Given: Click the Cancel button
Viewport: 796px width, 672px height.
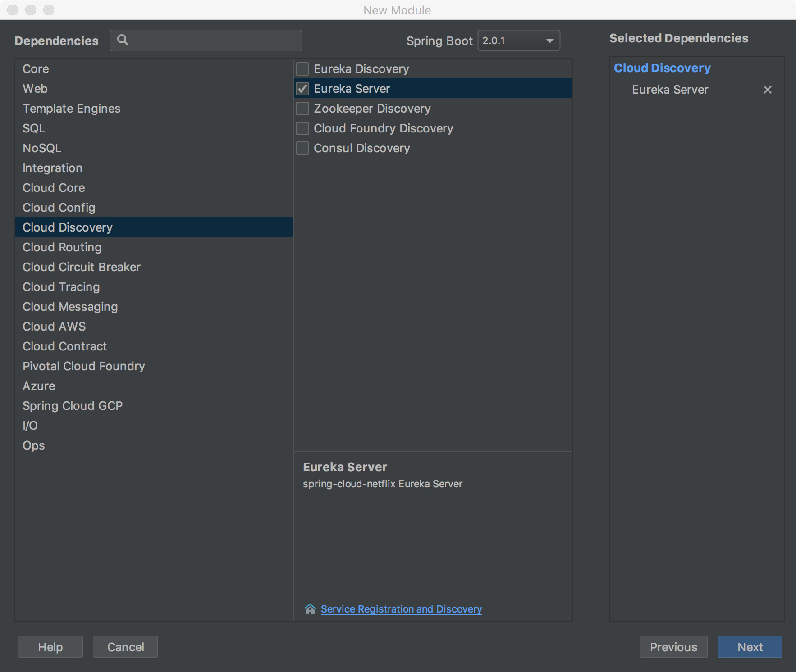Looking at the screenshot, I should pos(125,647).
